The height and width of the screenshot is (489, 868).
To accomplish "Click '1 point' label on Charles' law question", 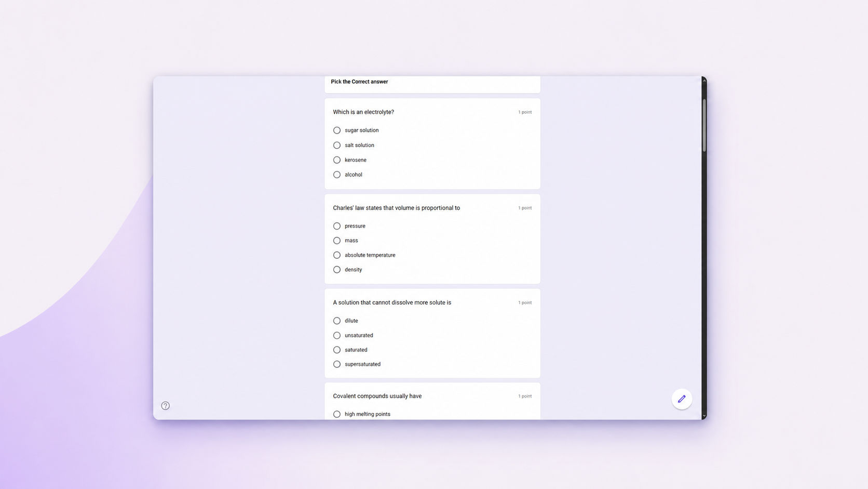I will (525, 208).
